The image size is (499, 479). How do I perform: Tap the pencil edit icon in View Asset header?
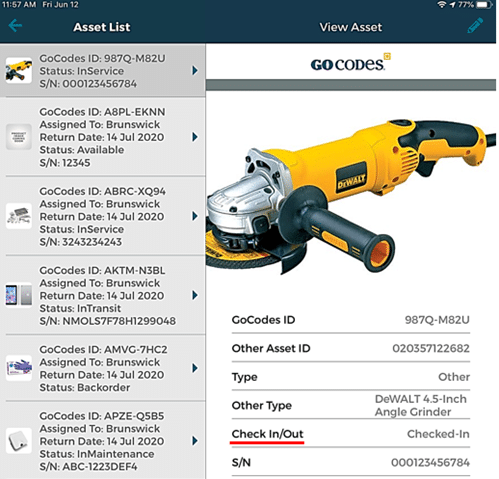coord(475,26)
